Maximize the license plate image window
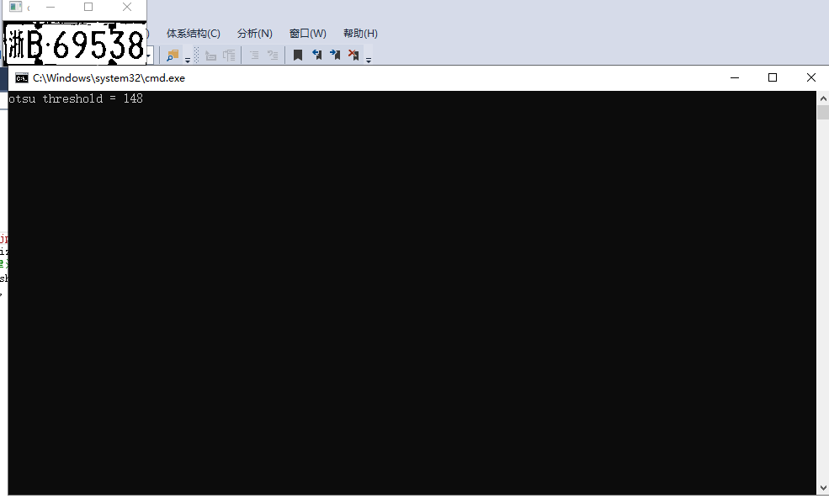 click(88, 7)
